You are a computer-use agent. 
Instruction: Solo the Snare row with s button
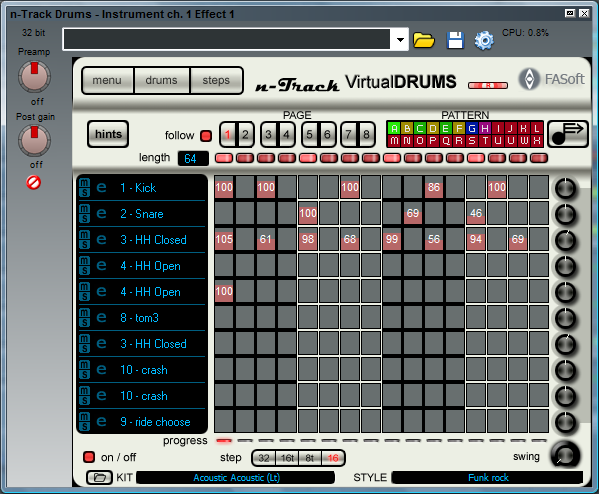pyautogui.click(x=84, y=218)
